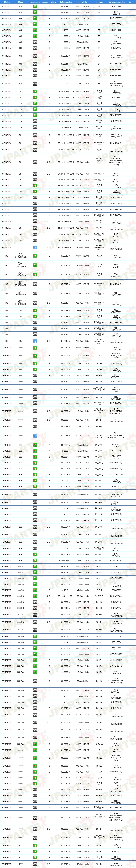The height and width of the screenshot is (868, 136).
Task: Click the 199kW / 270KM power cell
Action: point(83,858)
